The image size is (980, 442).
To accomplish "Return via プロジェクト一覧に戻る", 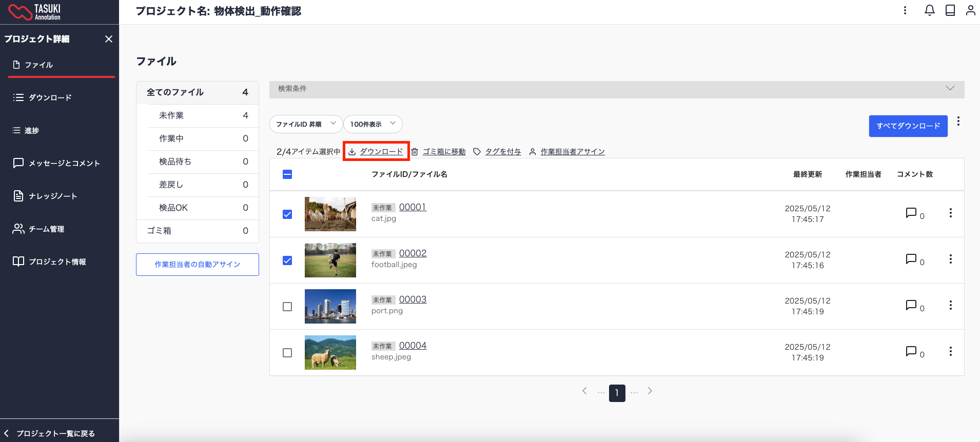I will 50,433.
